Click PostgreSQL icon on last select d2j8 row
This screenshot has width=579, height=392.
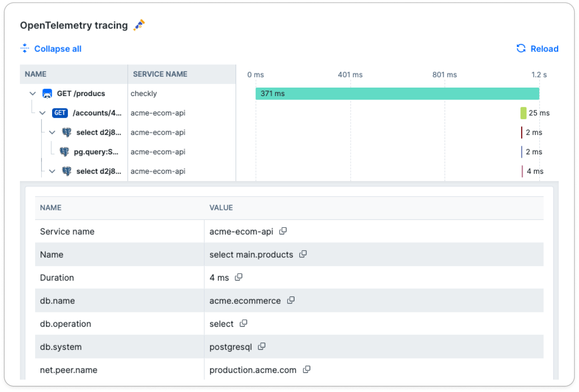[67, 171]
